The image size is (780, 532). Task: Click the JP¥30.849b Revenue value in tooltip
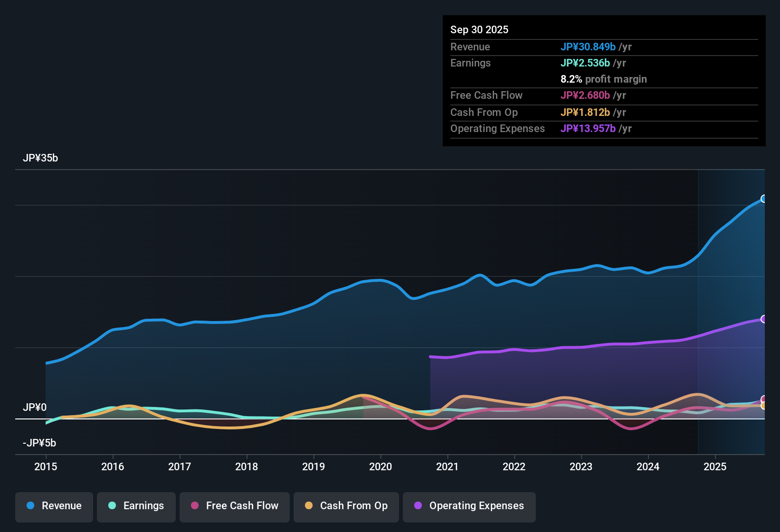[588, 47]
